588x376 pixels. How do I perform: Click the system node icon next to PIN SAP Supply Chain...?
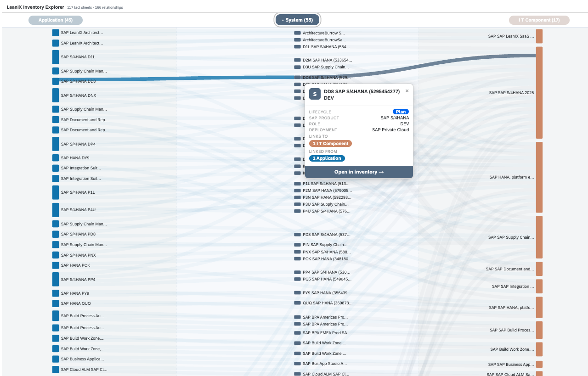point(297,245)
